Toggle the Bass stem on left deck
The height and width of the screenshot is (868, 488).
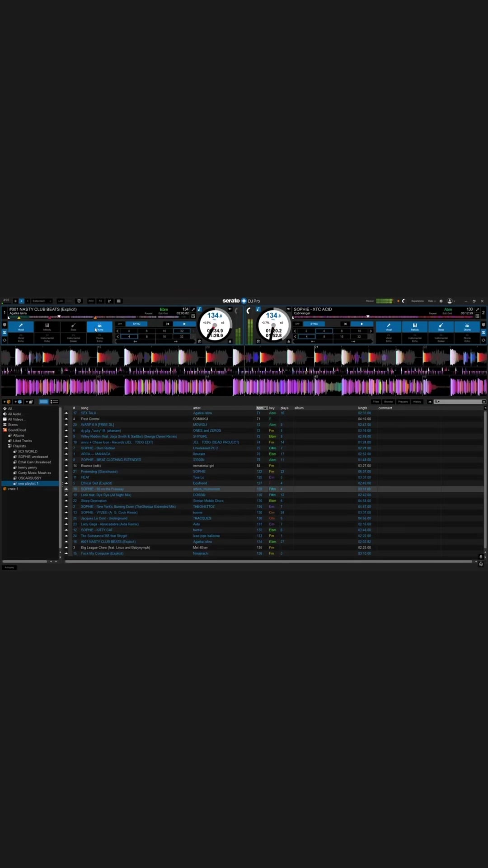pyautogui.click(x=73, y=326)
